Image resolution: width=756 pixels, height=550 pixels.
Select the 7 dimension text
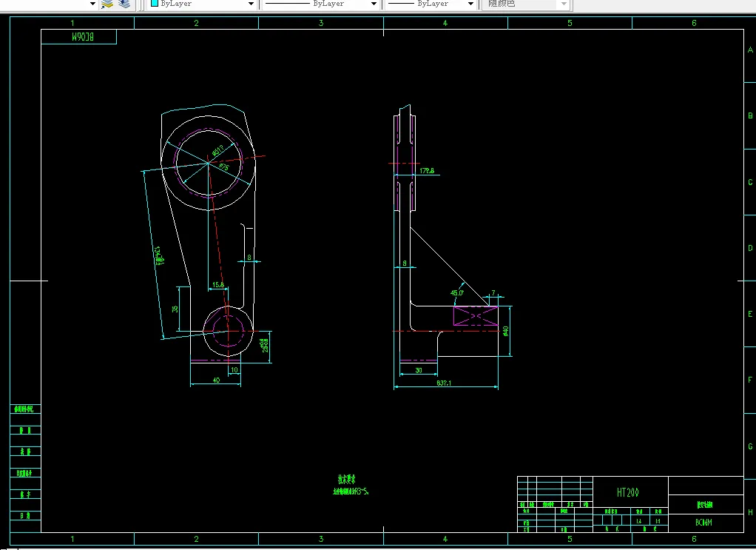(493, 293)
